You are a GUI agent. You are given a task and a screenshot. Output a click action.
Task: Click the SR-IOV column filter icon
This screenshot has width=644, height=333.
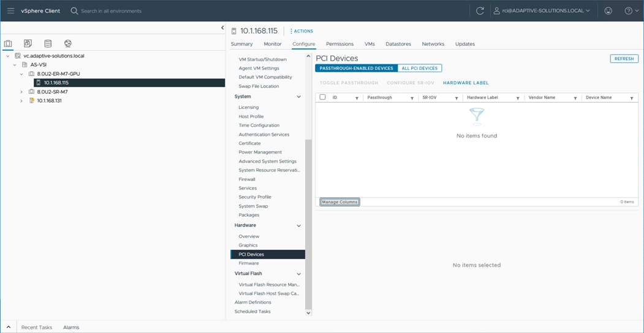(x=456, y=98)
